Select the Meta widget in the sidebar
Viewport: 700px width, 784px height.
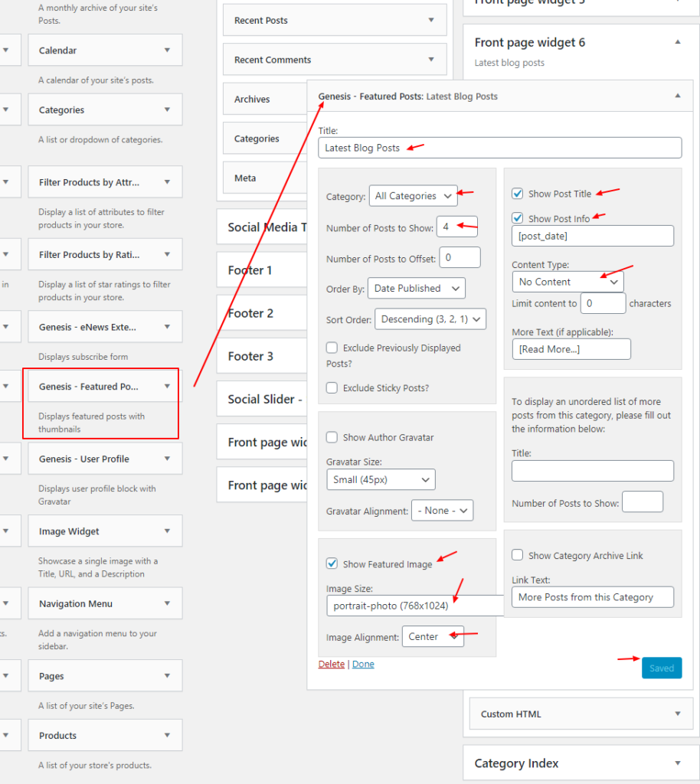[x=265, y=178]
